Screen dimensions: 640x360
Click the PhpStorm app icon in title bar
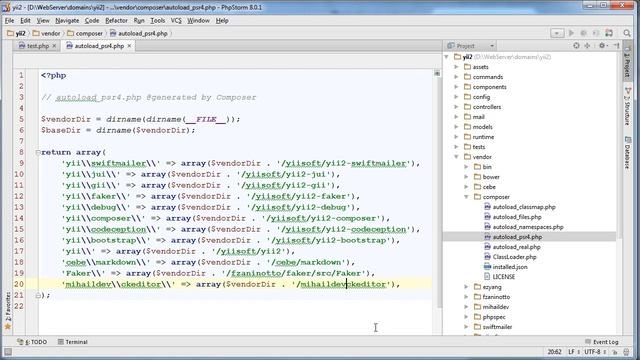(6, 7)
